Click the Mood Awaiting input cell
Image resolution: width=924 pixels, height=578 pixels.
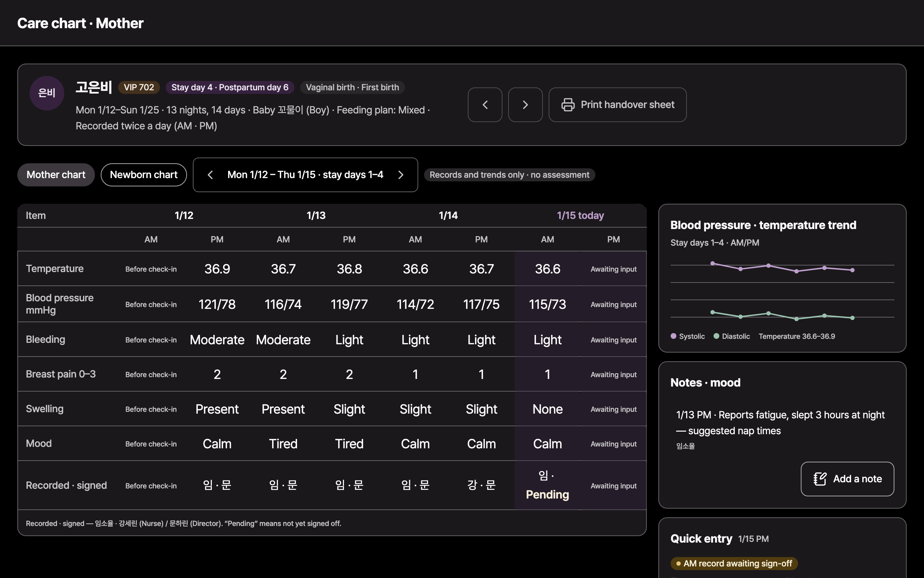tap(613, 444)
